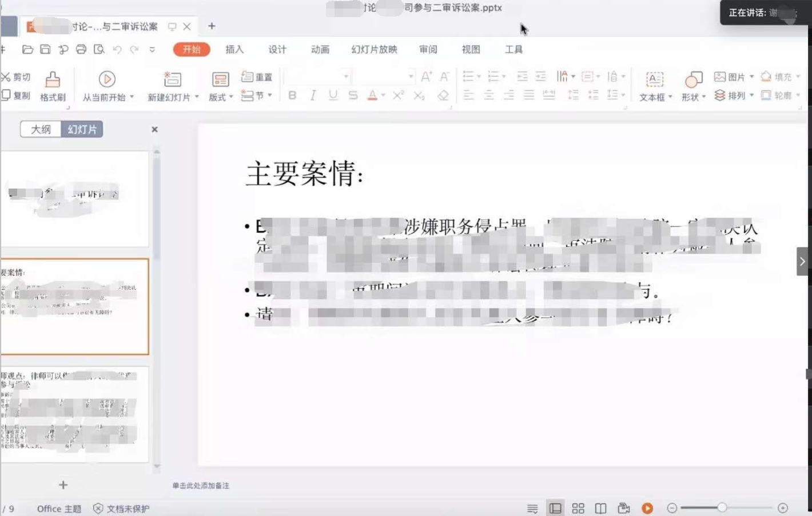Open the 填充 fill color option
Screen dimensions: 812x516
pyautogui.click(x=780, y=77)
